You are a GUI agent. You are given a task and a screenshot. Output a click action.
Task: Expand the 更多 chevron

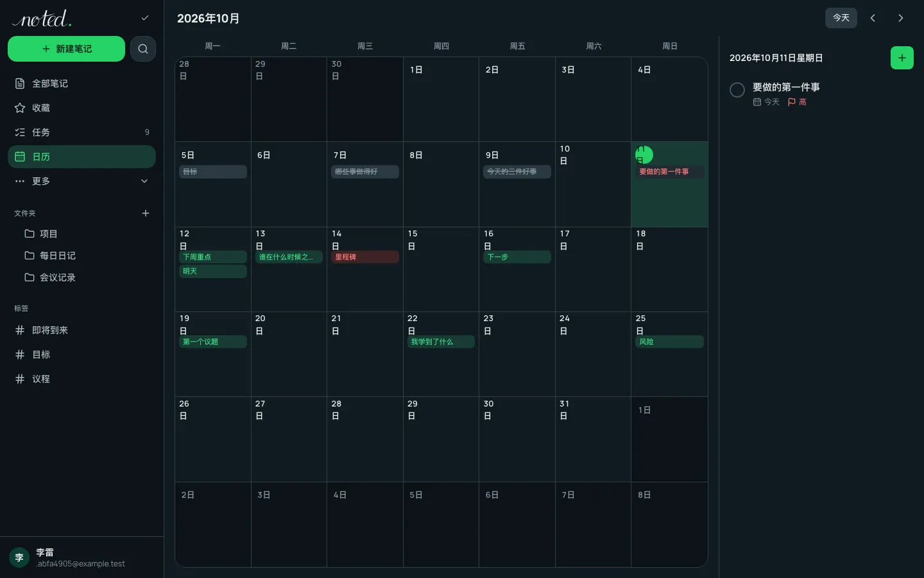(x=144, y=181)
